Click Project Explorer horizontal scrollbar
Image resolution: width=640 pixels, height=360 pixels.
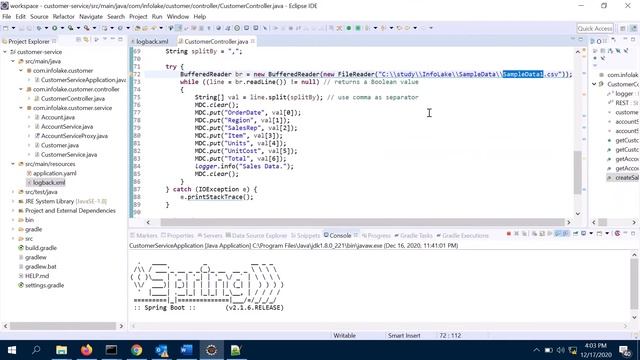pyautogui.click(x=63, y=326)
